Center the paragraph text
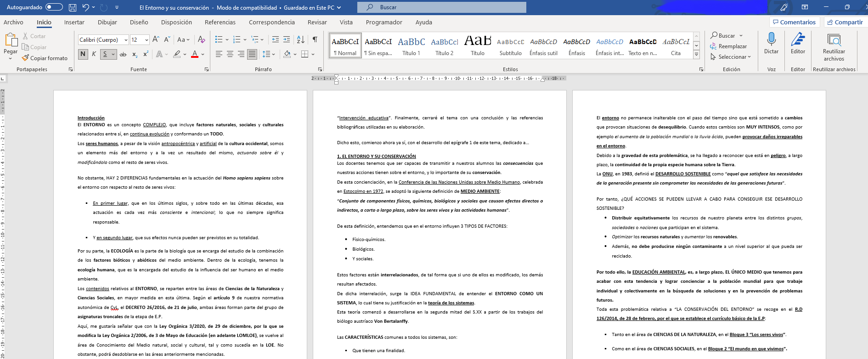868x359 pixels. [230, 54]
